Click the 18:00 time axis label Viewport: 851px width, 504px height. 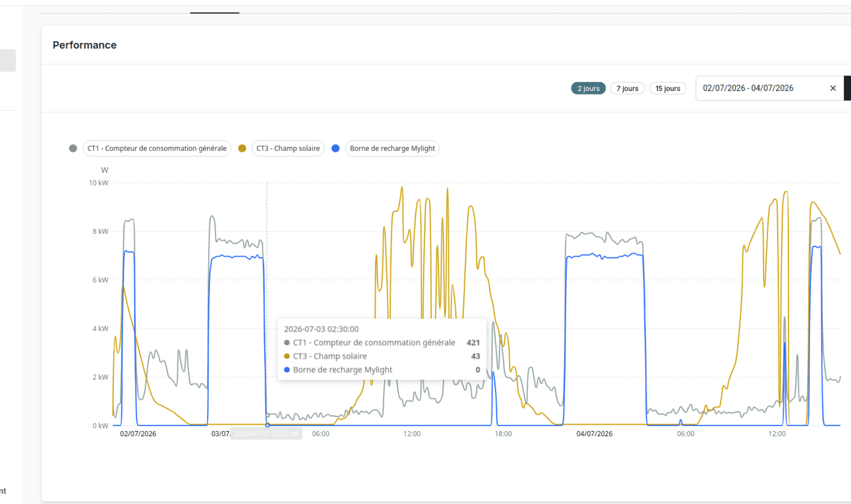[x=503, y=433]
